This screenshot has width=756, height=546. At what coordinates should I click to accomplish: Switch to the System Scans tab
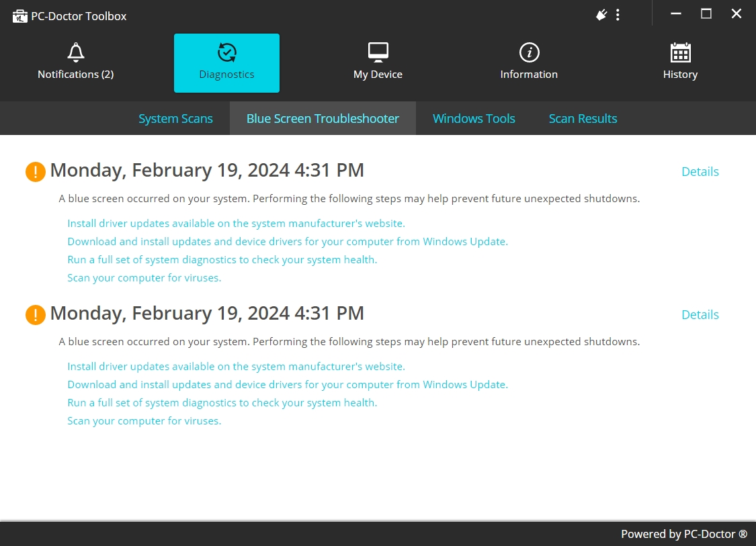click(x=175, y=119)
